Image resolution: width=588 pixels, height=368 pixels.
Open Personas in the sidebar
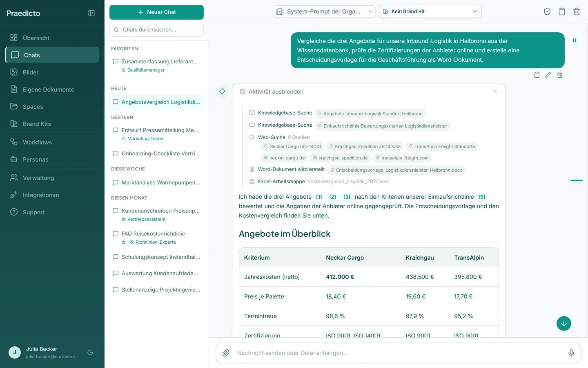pyautogui.click(x=52, y=159)
